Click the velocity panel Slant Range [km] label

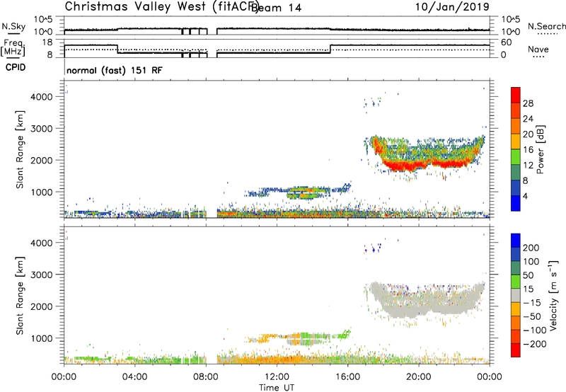click(20, 296)
